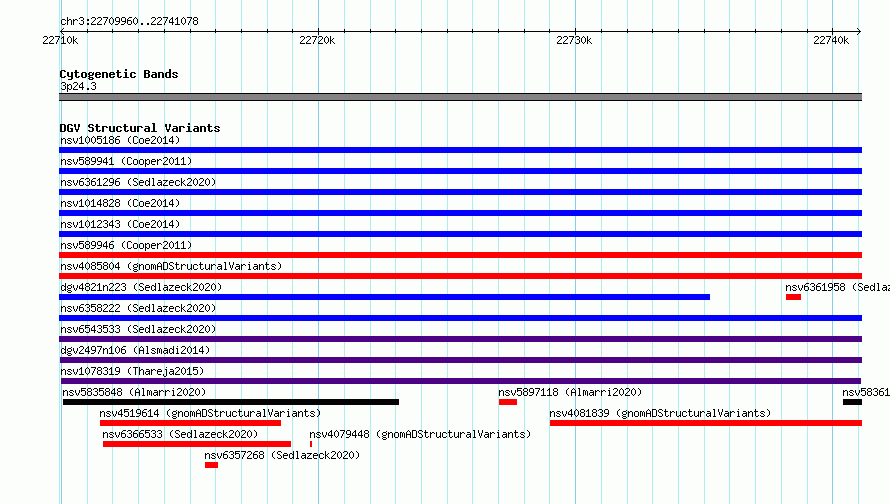Click the nsv1078319 purple variant bar

click(x=461, y=381)
